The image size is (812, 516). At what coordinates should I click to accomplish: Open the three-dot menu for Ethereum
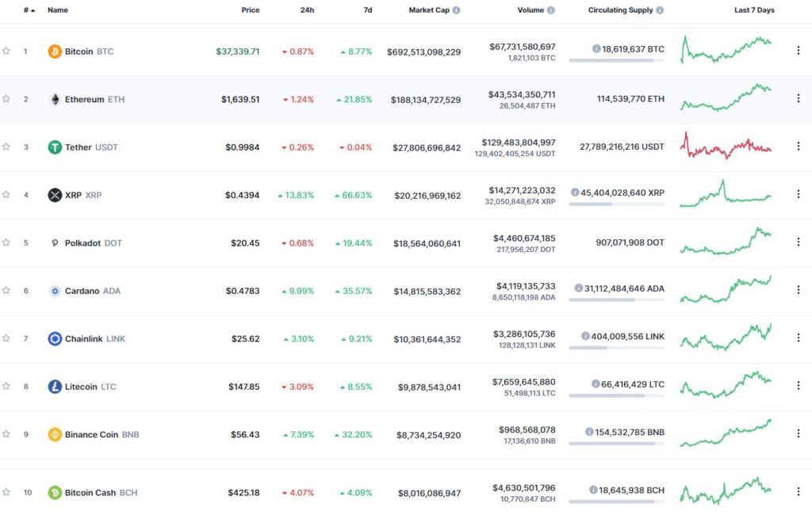[x=798, y=99]
